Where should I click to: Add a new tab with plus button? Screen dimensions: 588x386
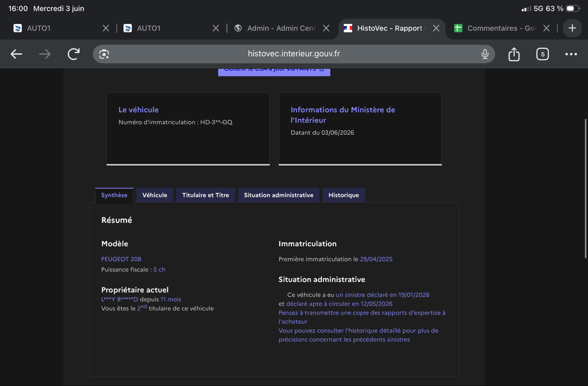click(572, 28)
